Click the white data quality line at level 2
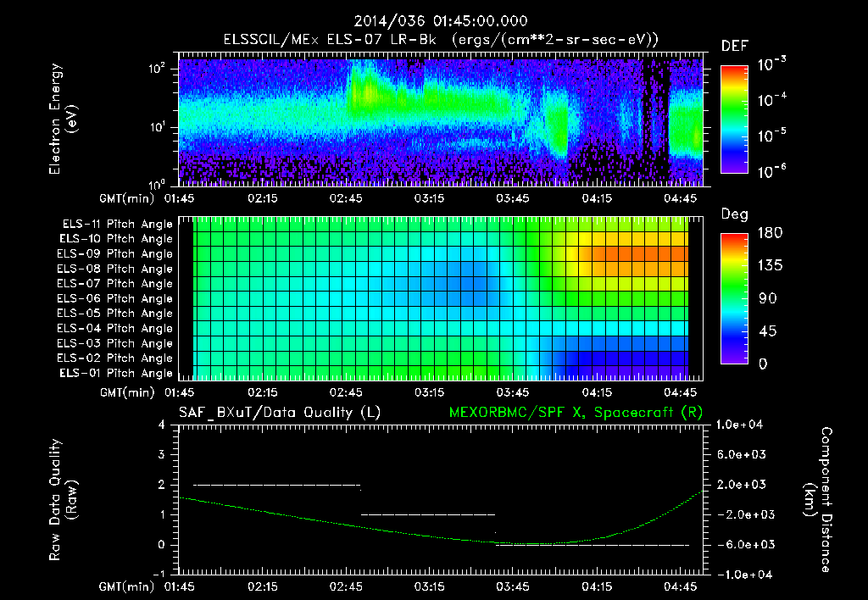 coord(277,485)
